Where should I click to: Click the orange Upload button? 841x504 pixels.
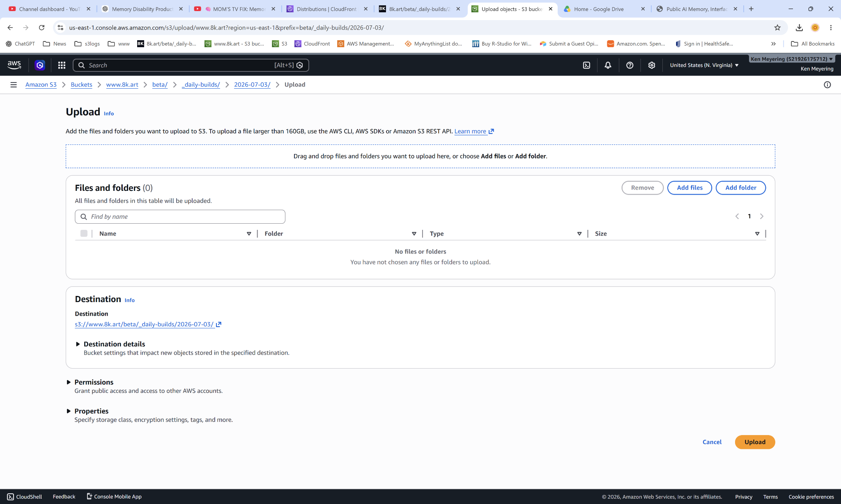coord(755,442)
